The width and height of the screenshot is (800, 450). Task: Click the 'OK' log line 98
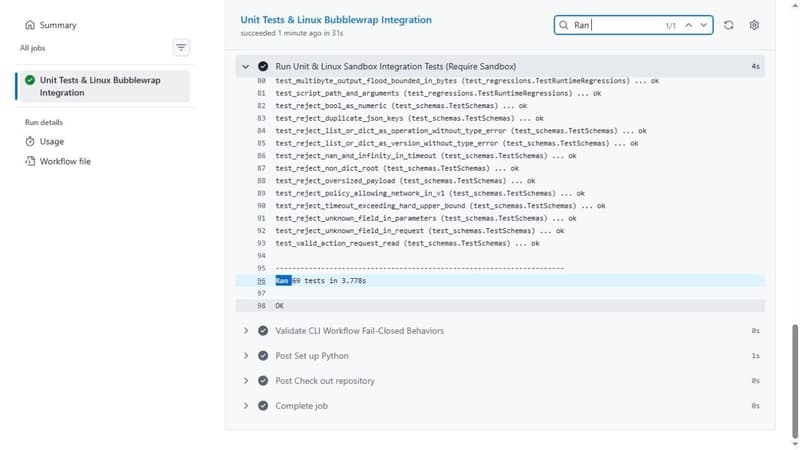coord(280,306)
